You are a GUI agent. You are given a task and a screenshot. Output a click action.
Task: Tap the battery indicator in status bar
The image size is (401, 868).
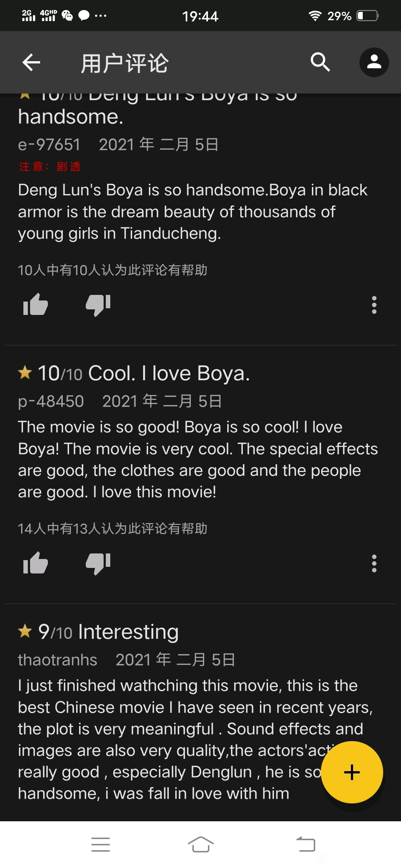(368, 16)
